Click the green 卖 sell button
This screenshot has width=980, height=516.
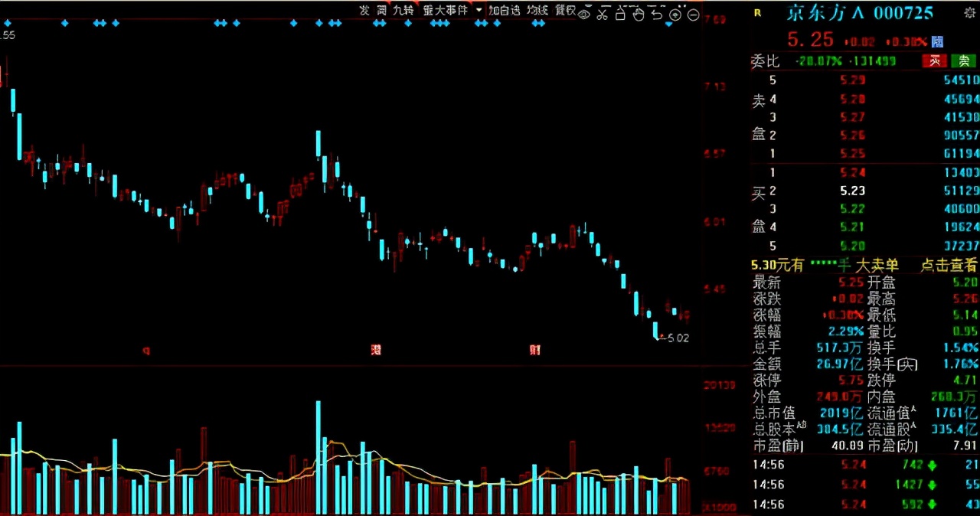tap(963, 62)
